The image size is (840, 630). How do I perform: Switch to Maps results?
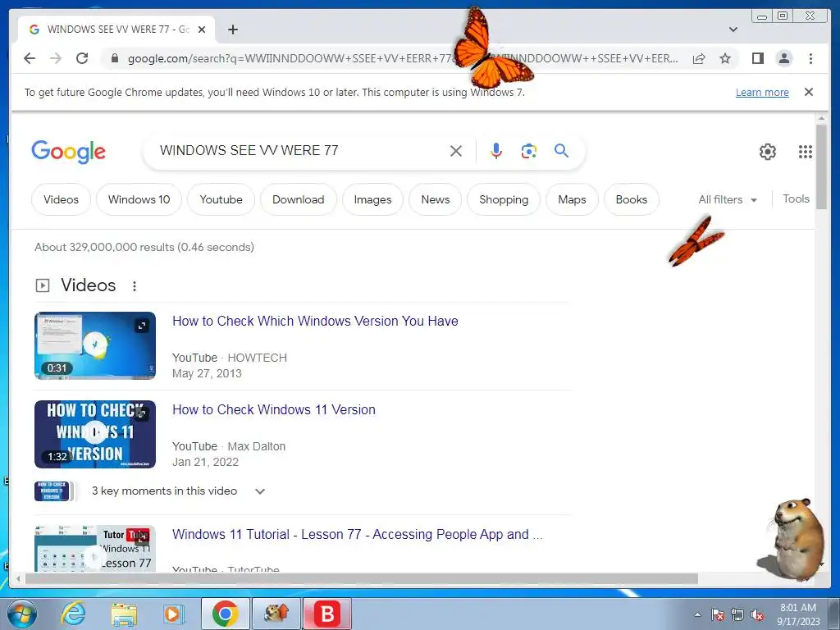[572, 200]
